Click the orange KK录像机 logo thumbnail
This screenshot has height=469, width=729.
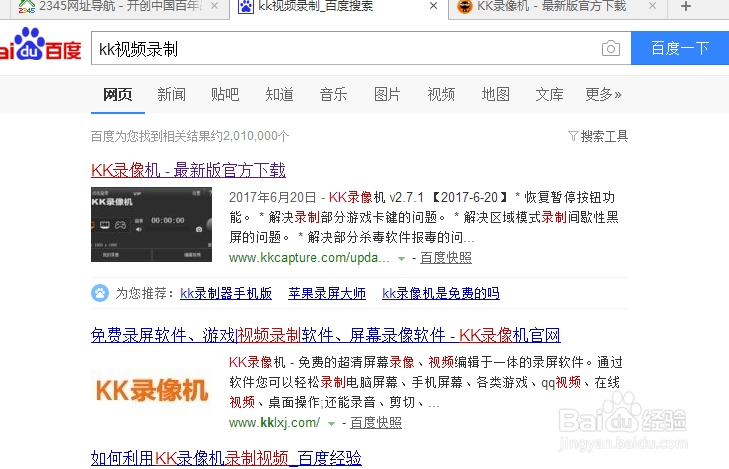152,390
